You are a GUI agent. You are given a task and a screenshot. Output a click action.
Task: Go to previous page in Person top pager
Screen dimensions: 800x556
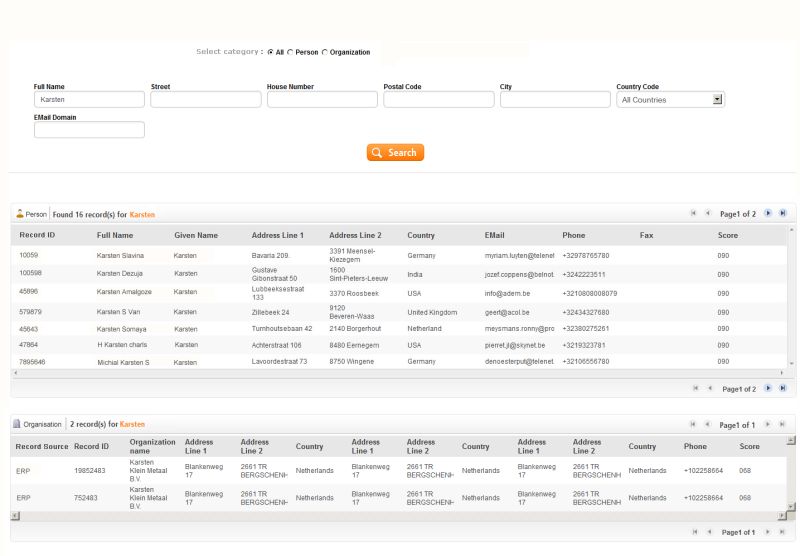point(708,213)
